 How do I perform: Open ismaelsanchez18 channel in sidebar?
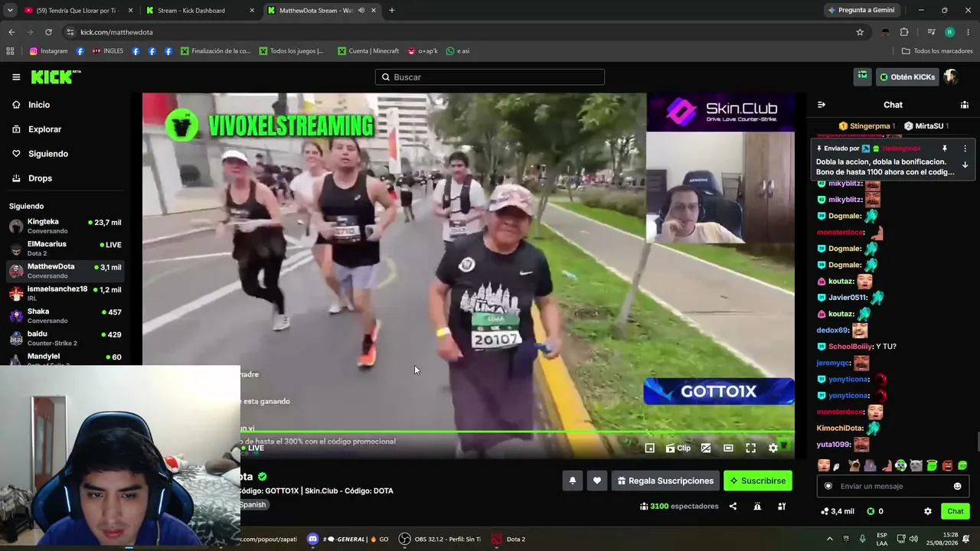64,293
